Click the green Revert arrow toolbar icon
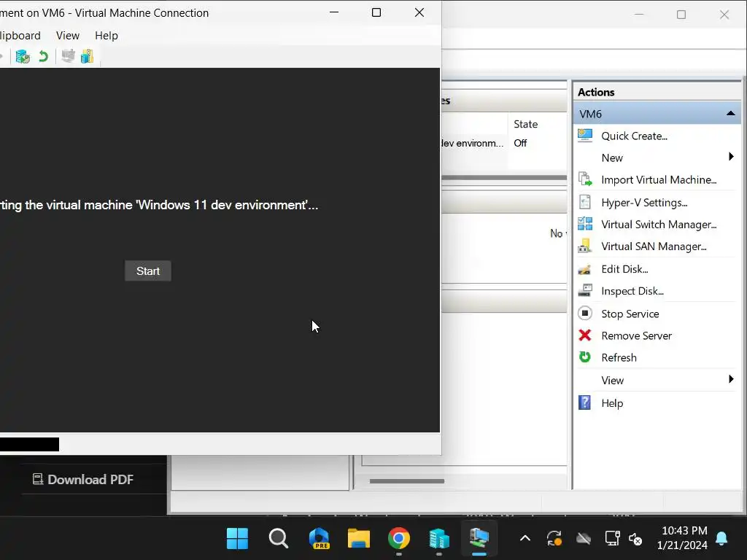 tap(43, 57)
